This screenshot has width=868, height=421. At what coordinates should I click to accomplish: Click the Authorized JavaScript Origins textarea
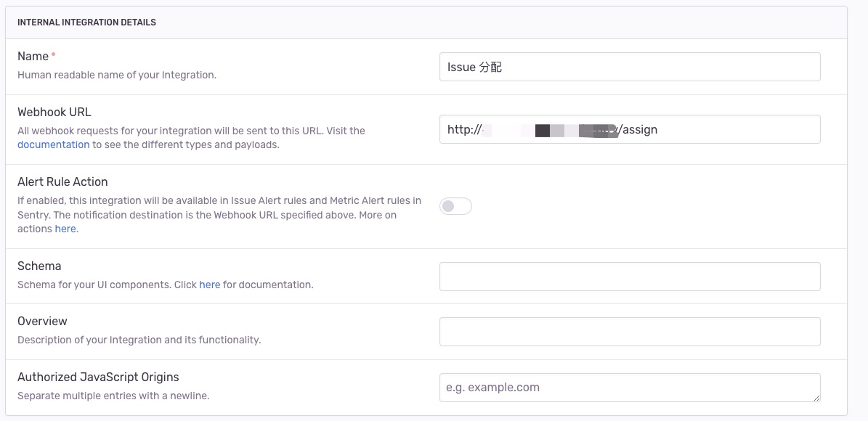pos(629,388)
